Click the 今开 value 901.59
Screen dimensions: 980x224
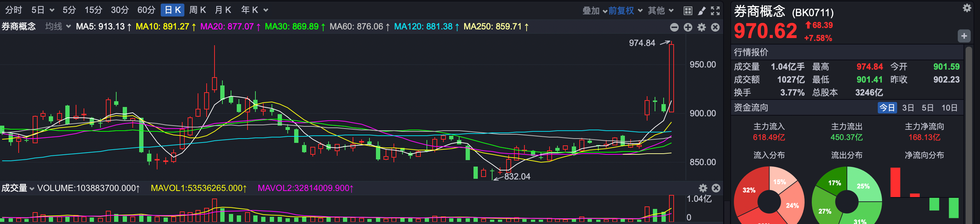tap(946, 67)
